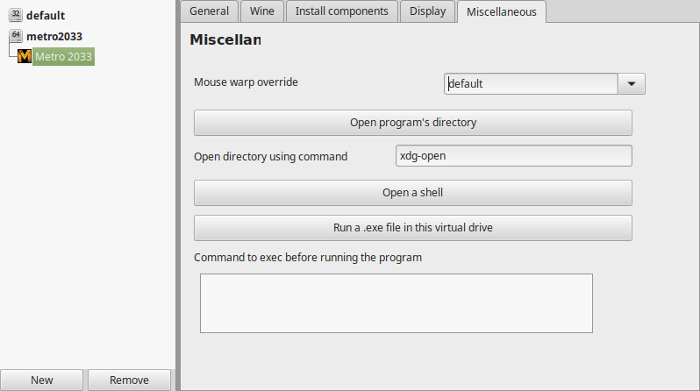The width and height of the screenshot is (700, 391).
Task: Open the Mouse warp override dropdown arrow
Action: (631, 84)
